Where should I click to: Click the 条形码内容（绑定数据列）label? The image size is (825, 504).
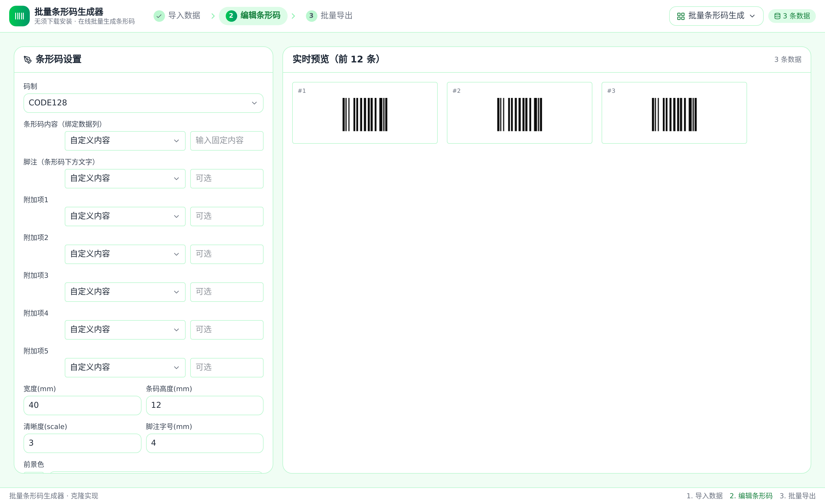click(63, 124)
